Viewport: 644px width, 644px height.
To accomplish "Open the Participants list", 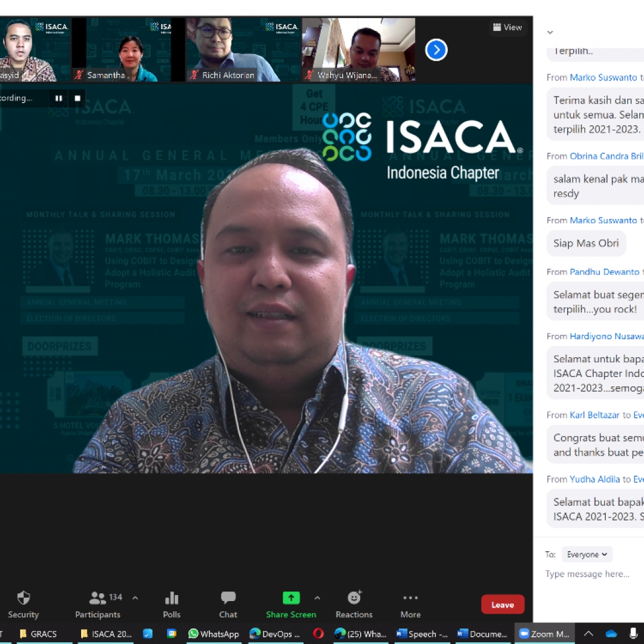I will coord(98,604).
